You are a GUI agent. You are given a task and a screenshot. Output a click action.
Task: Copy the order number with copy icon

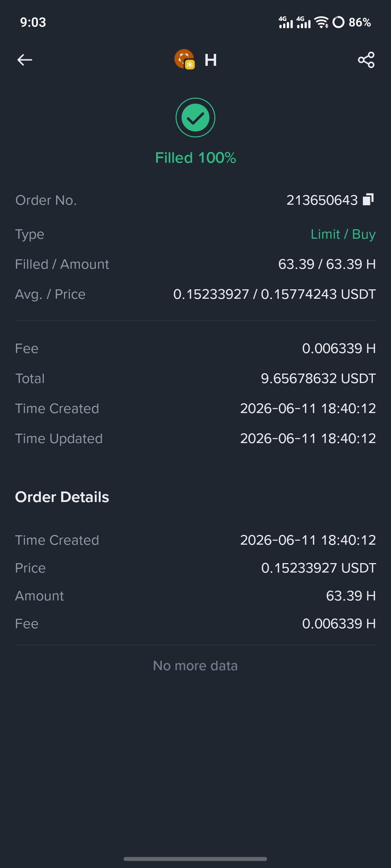tap(368, 199)
